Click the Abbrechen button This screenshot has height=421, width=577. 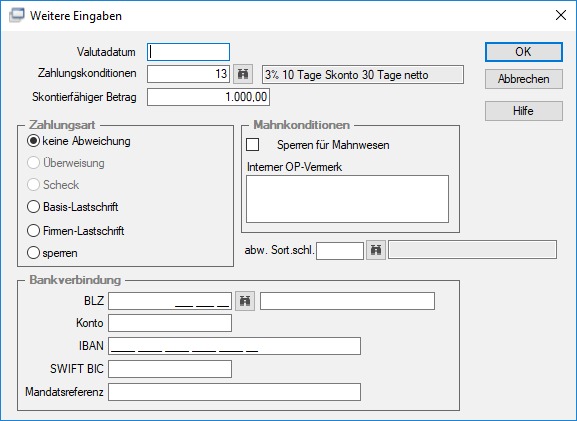coord(524,79)
